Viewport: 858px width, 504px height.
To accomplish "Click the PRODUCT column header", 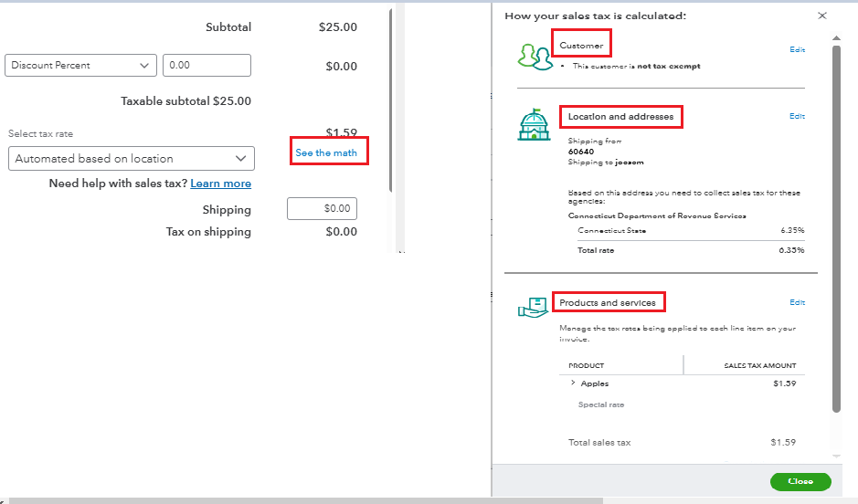I will click(586, 366).
